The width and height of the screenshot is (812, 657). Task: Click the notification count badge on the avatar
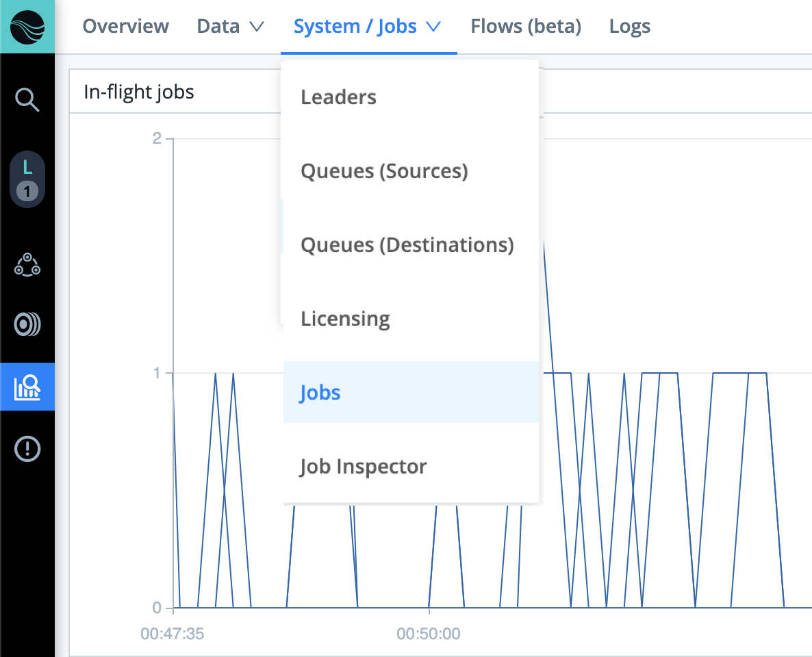coord(28,192)
